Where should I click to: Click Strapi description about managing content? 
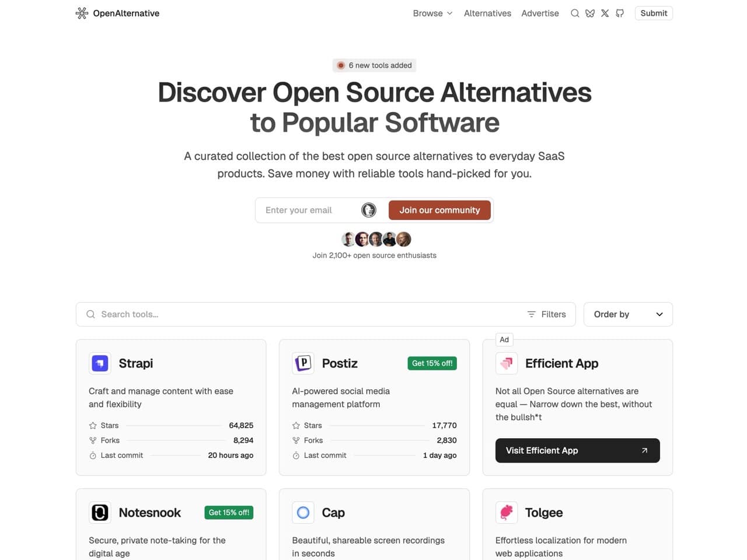pos(161,398)
